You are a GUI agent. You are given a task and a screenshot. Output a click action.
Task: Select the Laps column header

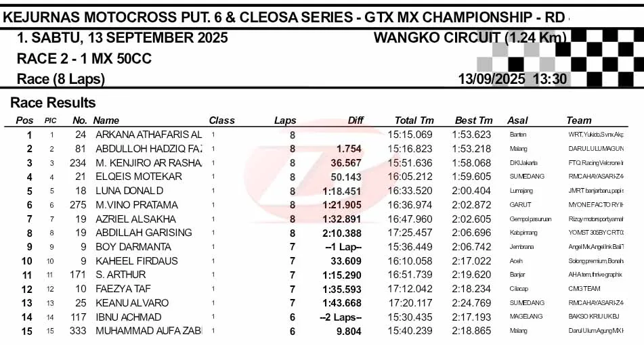pyautogui.click(x=285, y=120)
